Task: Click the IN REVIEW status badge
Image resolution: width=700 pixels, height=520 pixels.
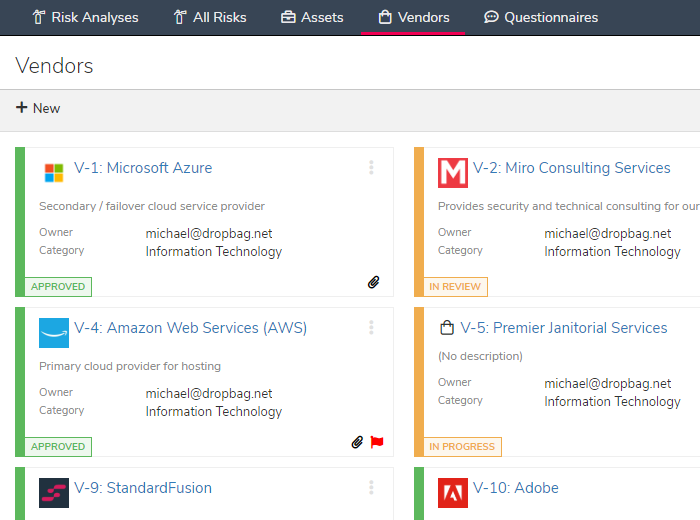Action: tap(455, 287)
